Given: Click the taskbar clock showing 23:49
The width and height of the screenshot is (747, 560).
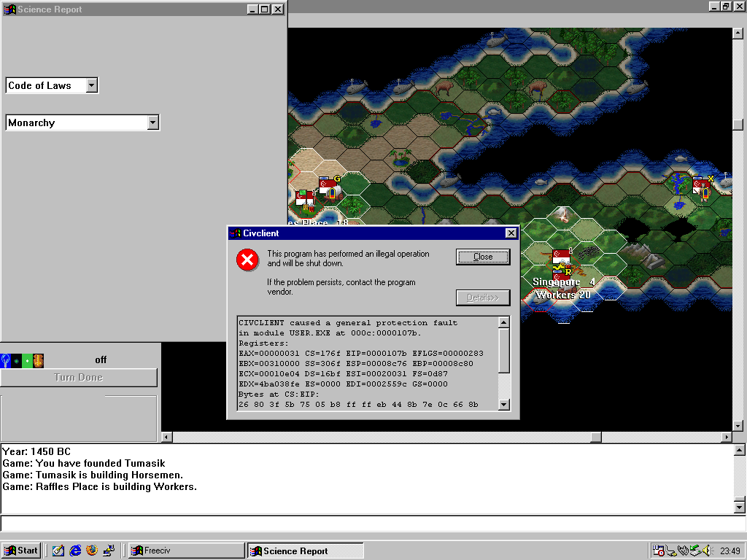Looking at the screenshot, I should (x=730, y=551).
